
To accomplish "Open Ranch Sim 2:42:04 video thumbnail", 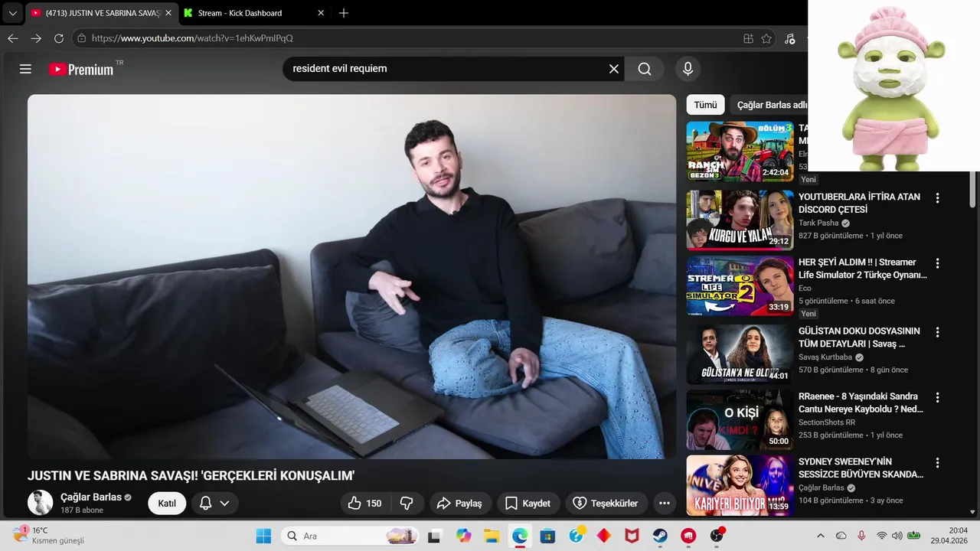I will (740, 152).
